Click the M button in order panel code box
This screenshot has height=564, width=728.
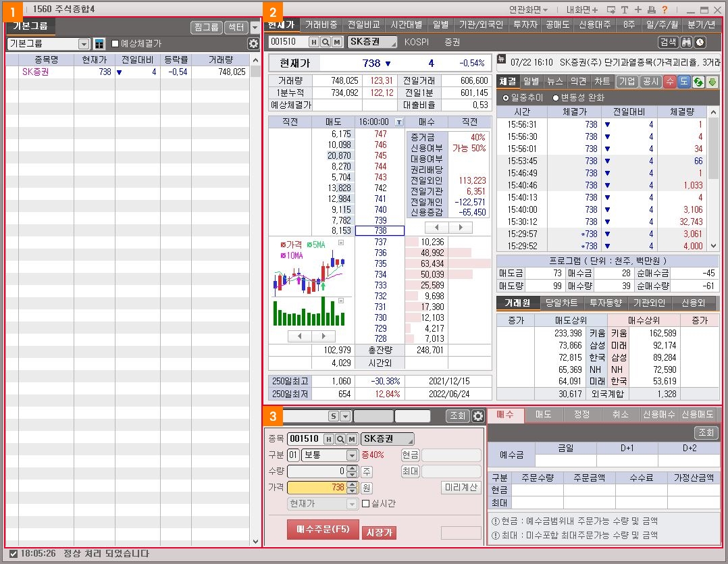352,439
